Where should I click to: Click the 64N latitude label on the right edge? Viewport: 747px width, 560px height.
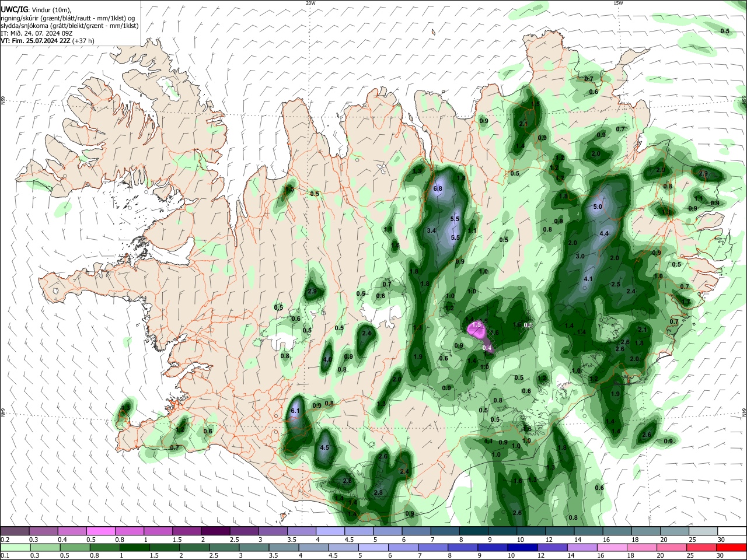click(744, 412)
